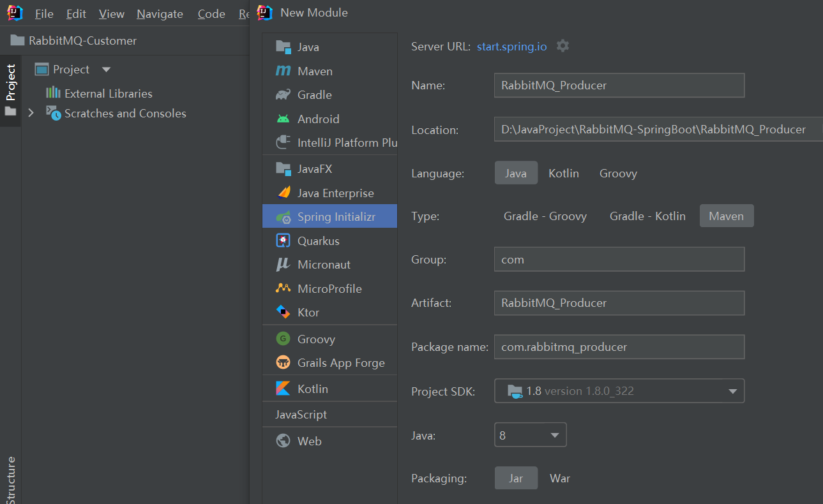Click the Groovy green G icon
This screenshot has height=504, width=823.
[283, 339]
